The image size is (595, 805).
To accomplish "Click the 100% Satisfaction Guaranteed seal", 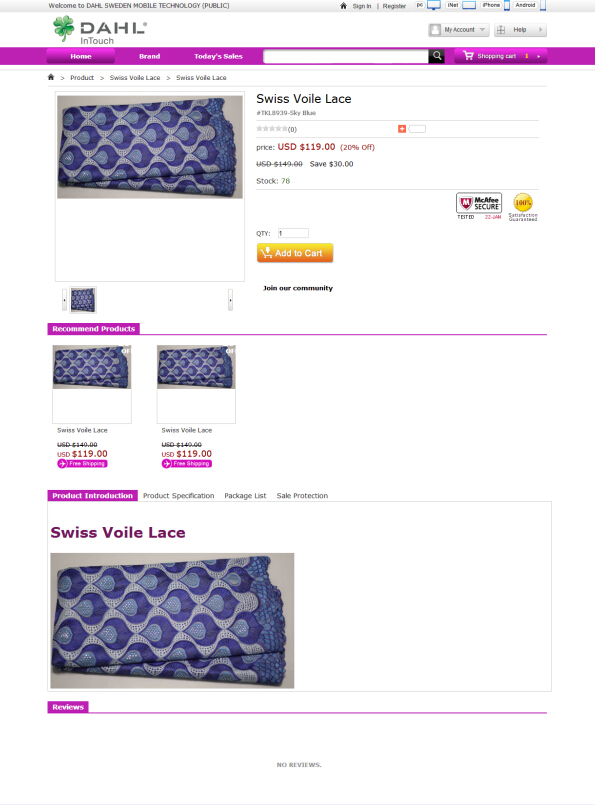I will [x=523, y=207].
